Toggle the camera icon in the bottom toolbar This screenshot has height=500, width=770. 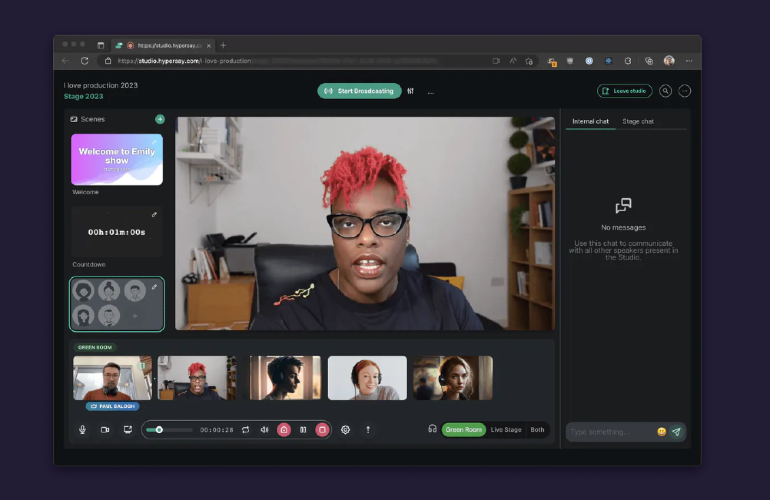(x=105, y=430)
